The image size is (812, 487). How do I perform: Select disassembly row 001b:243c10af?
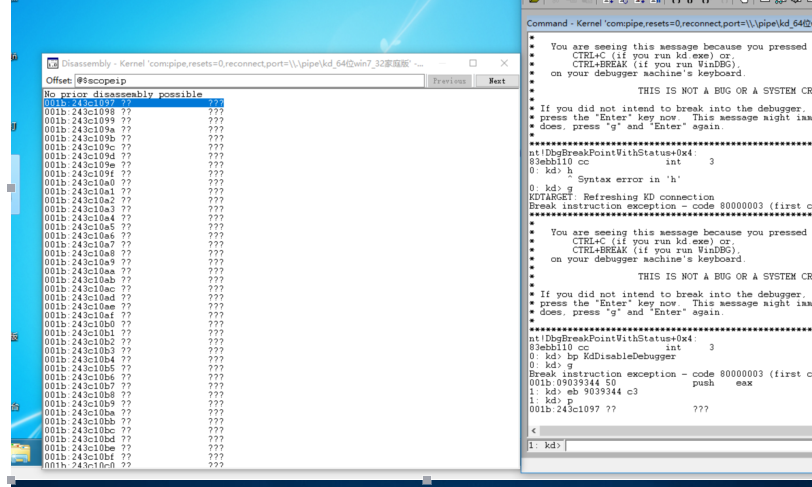[x=134, y=315]
